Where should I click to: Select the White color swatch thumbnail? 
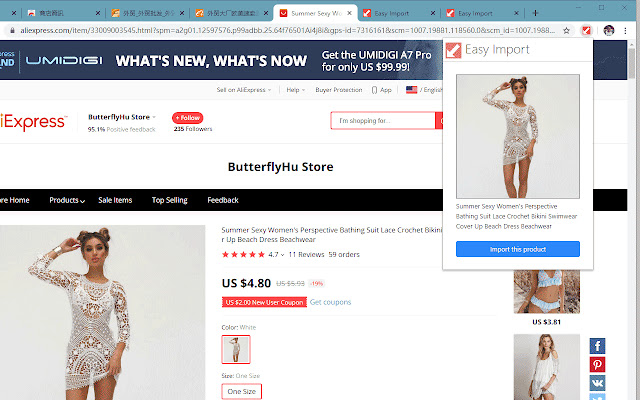pos(236,349)
